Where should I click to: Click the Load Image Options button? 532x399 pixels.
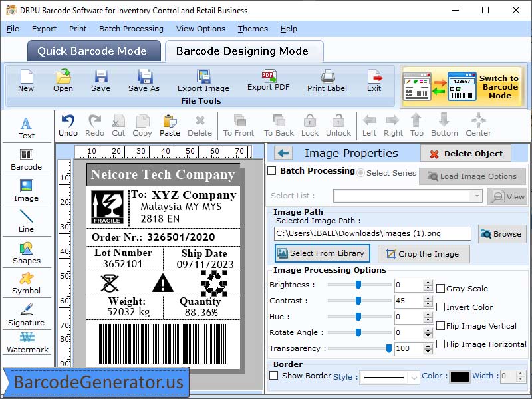point(472,176)
